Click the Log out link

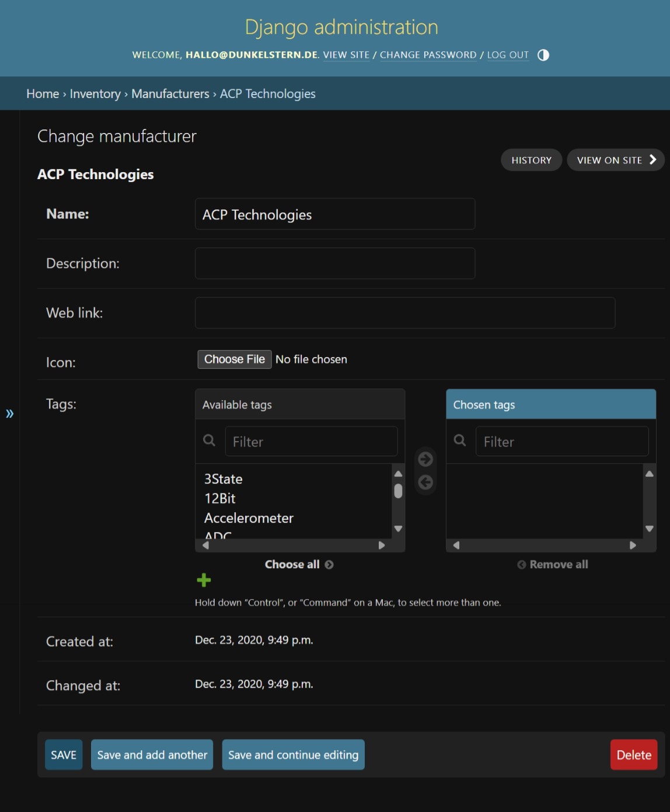click(x=508, y=55)
